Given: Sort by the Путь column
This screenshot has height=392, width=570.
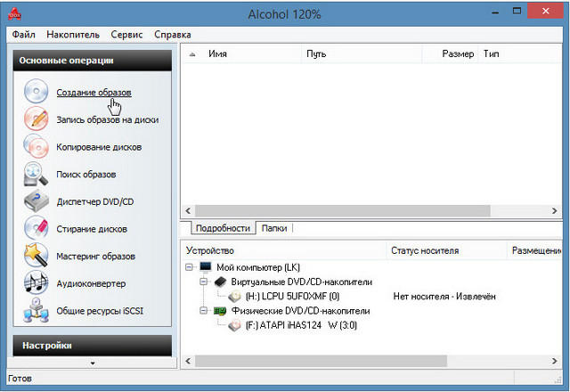Looking at the screenshot, I should (x=362, y=53).
